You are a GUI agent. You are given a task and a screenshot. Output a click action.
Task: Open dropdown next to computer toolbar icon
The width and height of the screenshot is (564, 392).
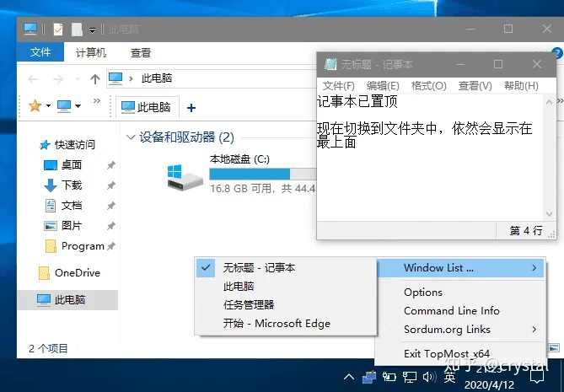pos(78,105)
